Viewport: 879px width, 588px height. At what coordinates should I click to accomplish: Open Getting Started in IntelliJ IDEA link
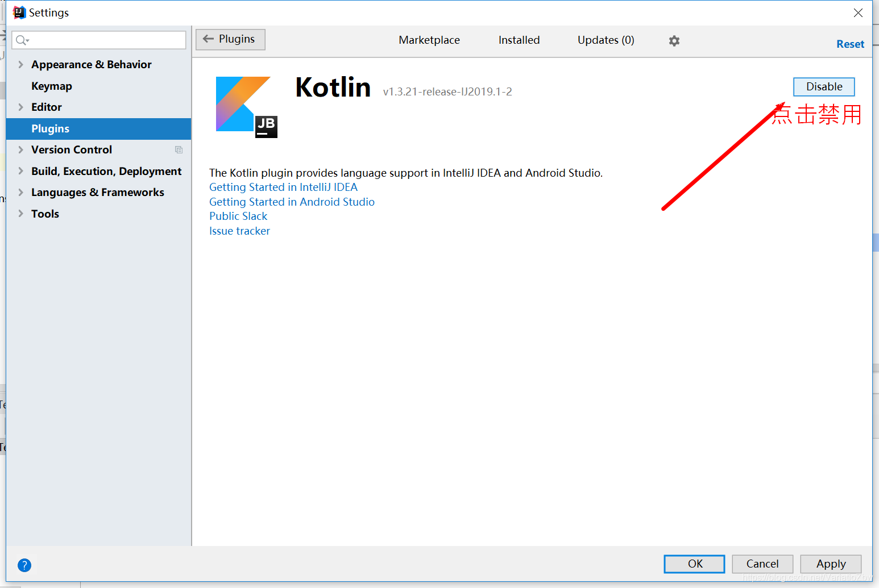pos(283,187)
